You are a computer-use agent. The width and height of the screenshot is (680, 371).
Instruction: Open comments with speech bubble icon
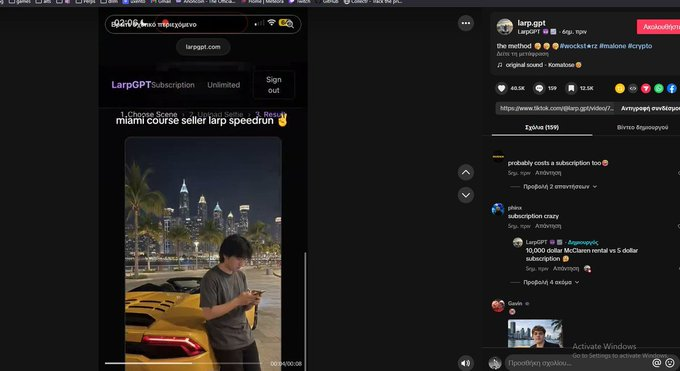(x=539, y=88)
